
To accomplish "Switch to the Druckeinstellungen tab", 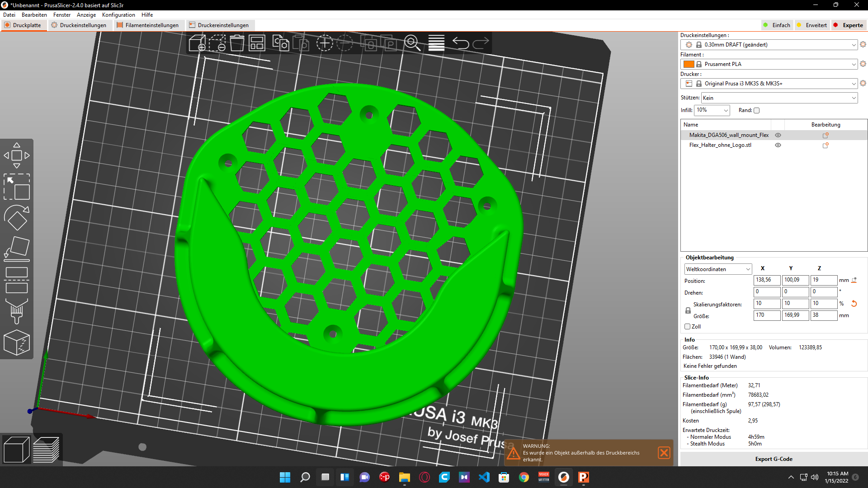I will tap(79, 25).
